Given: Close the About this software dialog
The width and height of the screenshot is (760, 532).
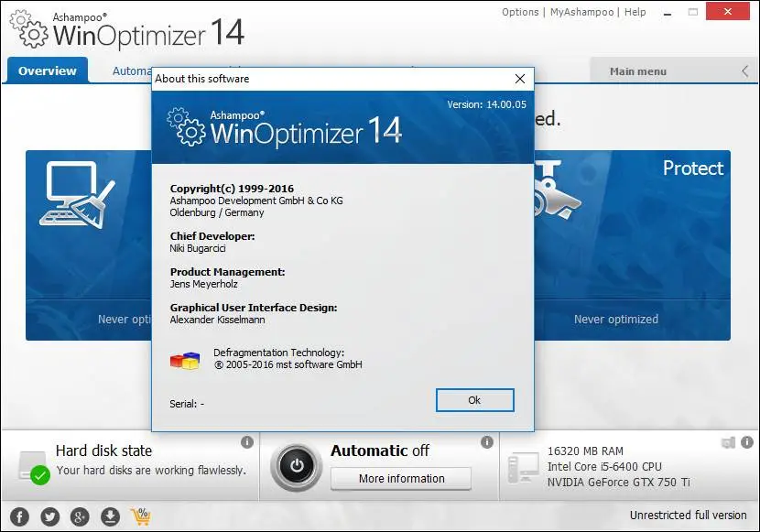Looking at the screenshot, I should pos(520,79).
